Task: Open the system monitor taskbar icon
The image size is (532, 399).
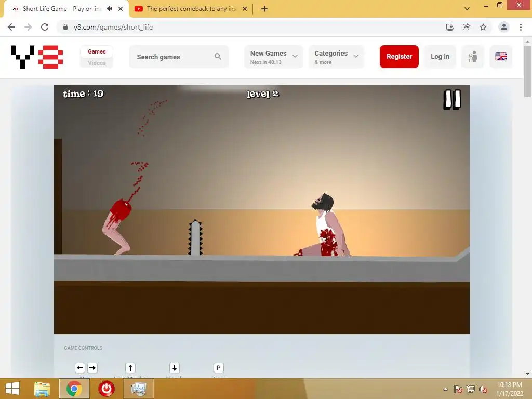Action: click(x=138, y=389)
